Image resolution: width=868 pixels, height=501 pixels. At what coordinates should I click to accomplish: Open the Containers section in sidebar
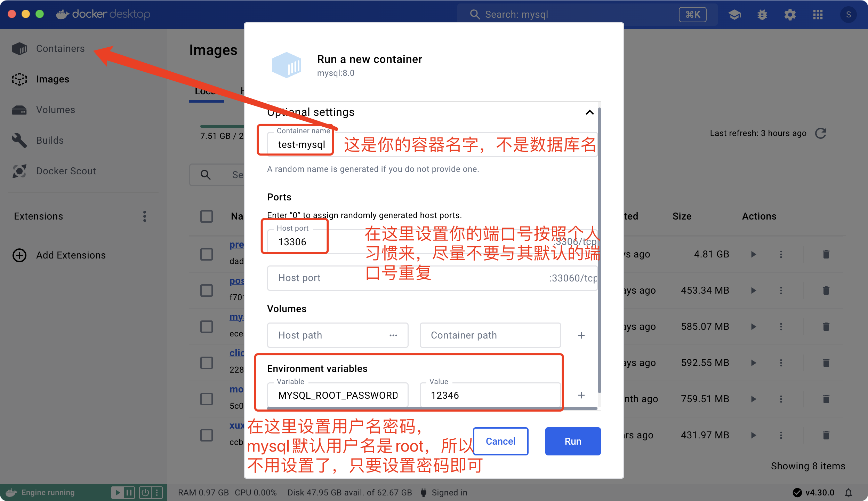pyautogui.click(x=60, y=48)
